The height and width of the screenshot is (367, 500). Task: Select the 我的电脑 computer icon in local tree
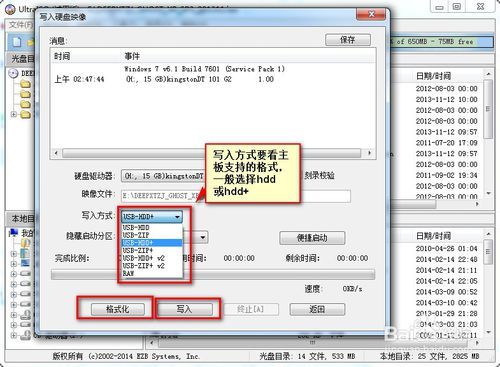point(13,233)
